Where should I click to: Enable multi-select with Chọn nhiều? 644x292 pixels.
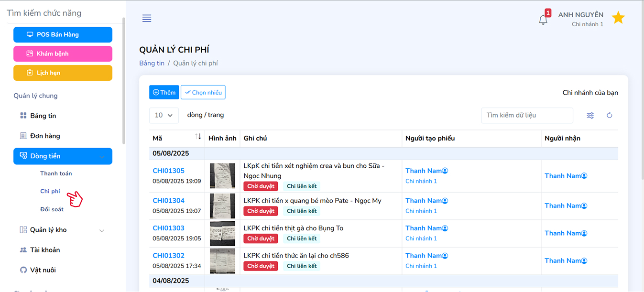point(203,92)
